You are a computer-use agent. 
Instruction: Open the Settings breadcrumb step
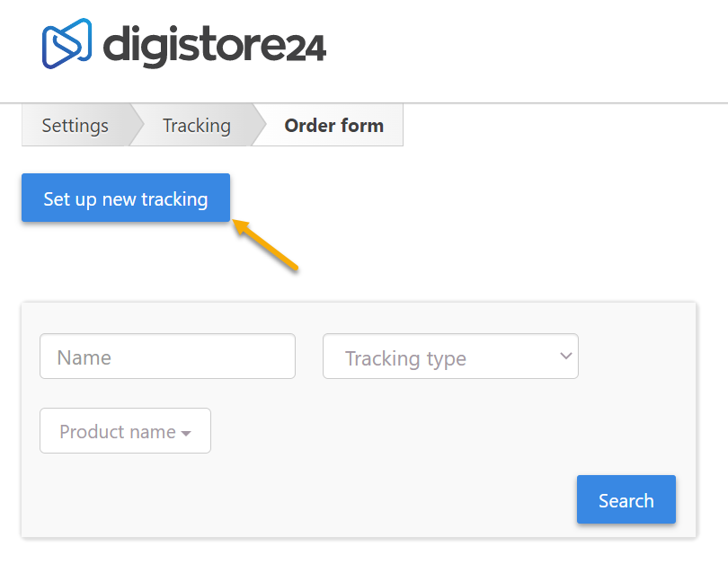coord(75,126)
